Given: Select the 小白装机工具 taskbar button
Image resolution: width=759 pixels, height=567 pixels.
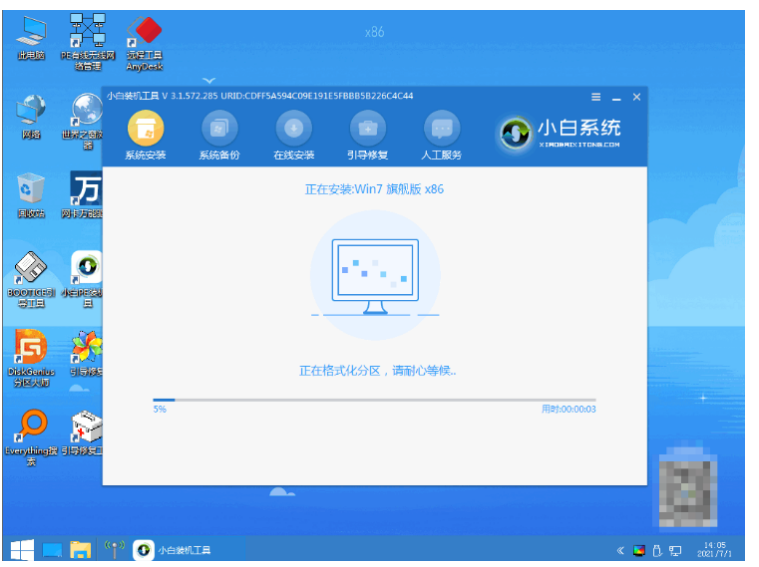Looking at the screenshot, I should coord(173,550).
